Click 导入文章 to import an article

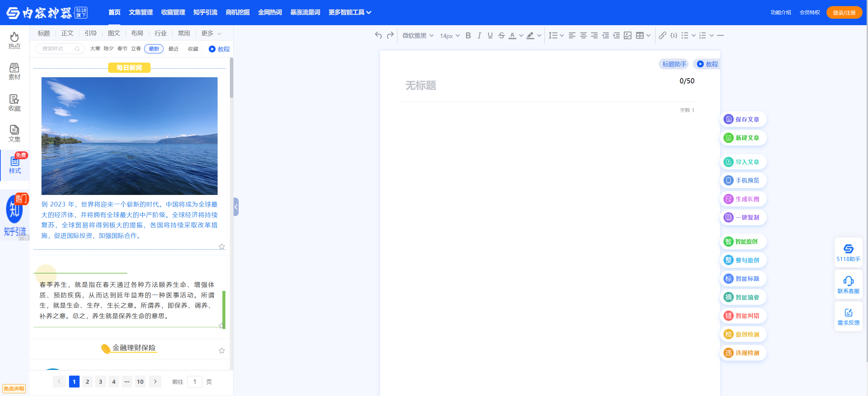point(743,162)
